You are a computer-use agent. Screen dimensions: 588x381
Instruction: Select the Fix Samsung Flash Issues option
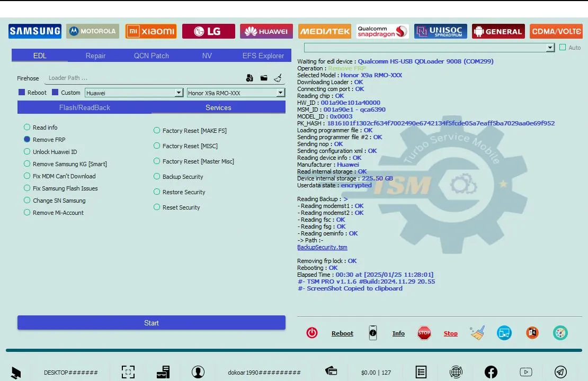click(x=27, y=188)
